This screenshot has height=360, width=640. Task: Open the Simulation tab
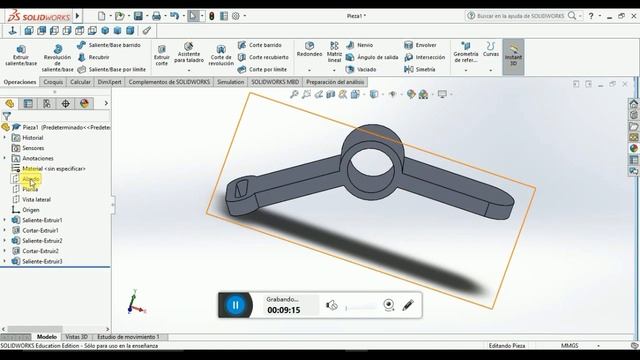[231, 82]
